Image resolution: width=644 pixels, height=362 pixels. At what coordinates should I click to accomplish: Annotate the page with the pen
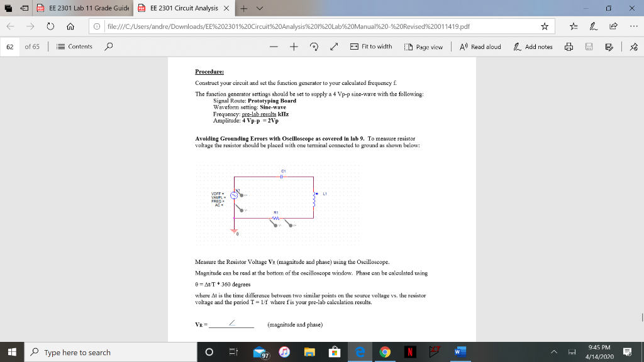click(592, 26)
